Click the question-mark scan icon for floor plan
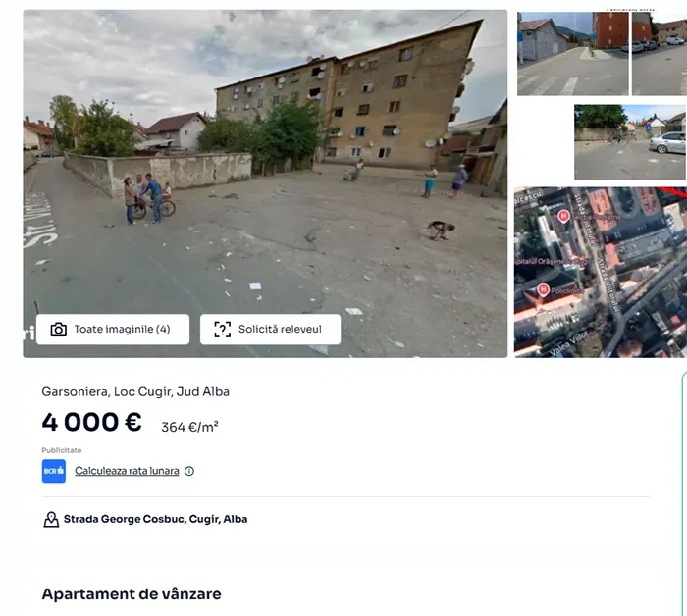Screen dimensions: 687x616 222,330
